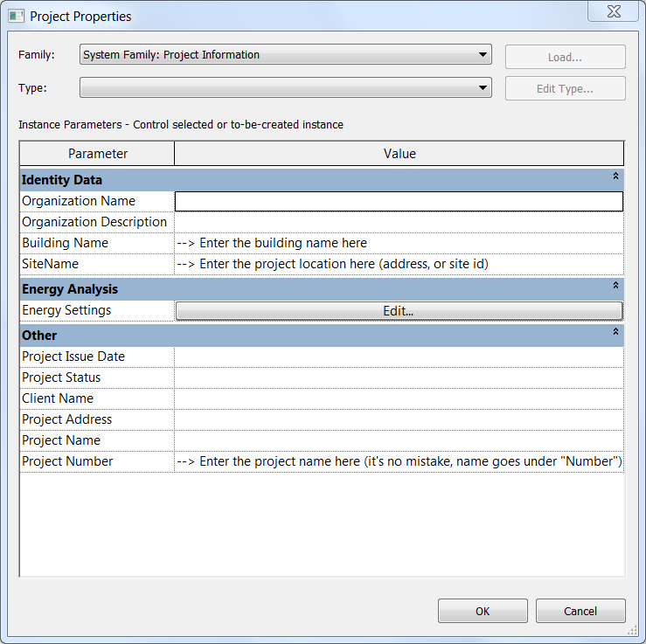Click the Project Name value cell
Image resolution: width=646 pixels, height=644 pixels.
[x=399, y=441]
